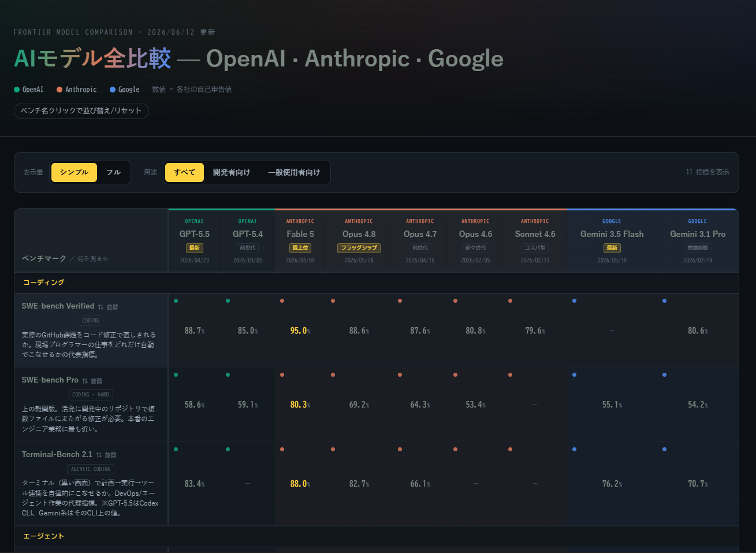Click the AIモデル全比較 page title
This screenshot has height=553, width=756.
[x=92, y=58]
